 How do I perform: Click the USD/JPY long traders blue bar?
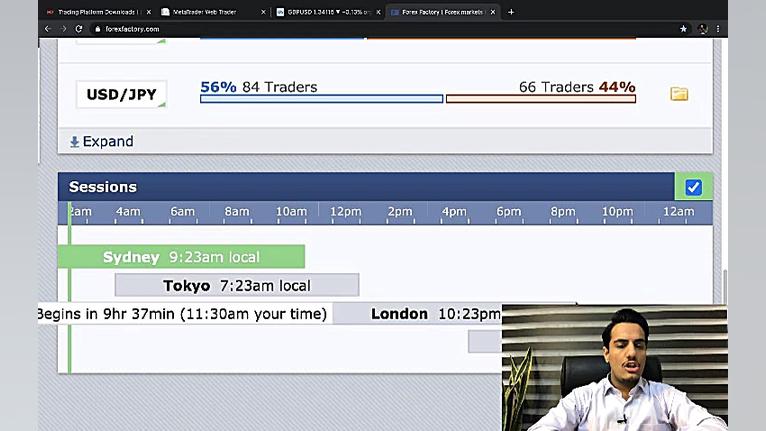click(321, 99)
